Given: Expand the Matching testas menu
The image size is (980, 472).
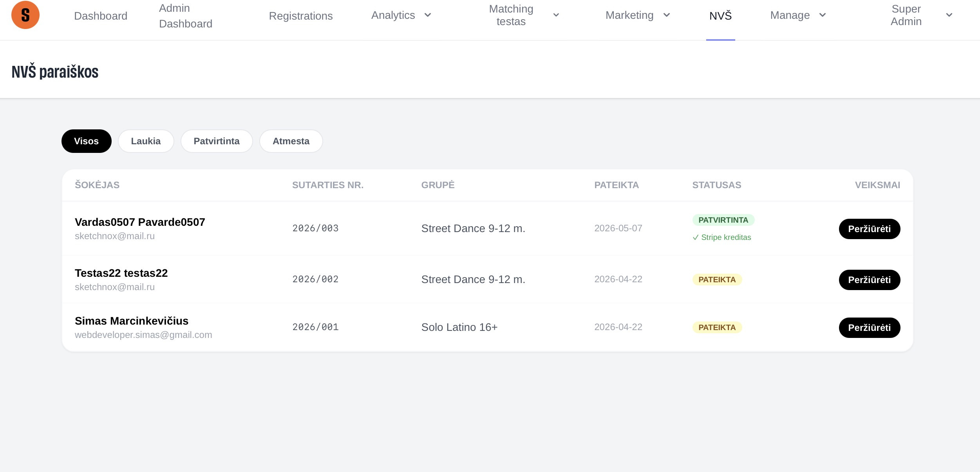Looking at the screenshot, I should [524, 15].
